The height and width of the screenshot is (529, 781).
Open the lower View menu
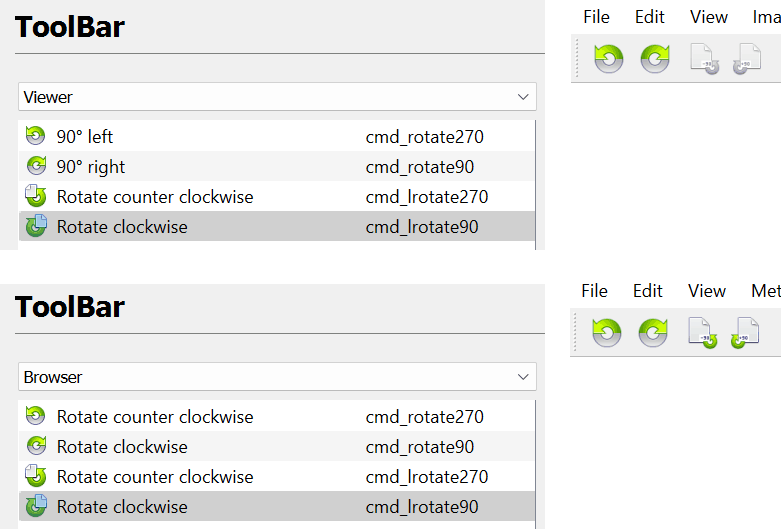(707, 291)
